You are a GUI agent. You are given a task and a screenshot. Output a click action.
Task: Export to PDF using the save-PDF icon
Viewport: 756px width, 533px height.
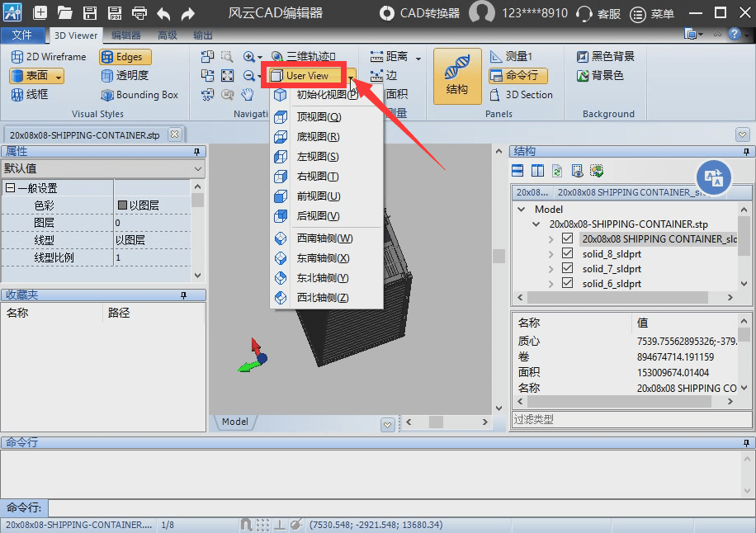tap(115, 12)
